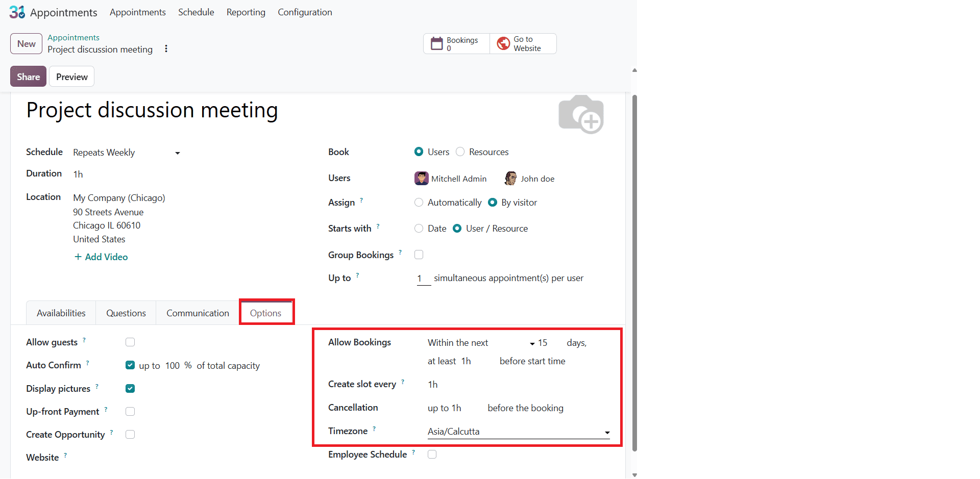Open the Reporting menu
The image size is (980, 479).
[246, 12]
